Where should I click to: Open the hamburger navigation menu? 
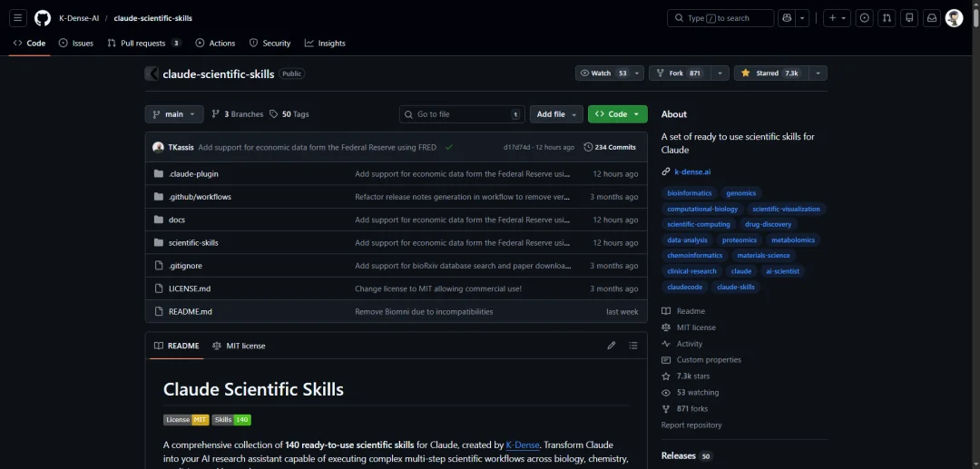click(x=18, y=18)
